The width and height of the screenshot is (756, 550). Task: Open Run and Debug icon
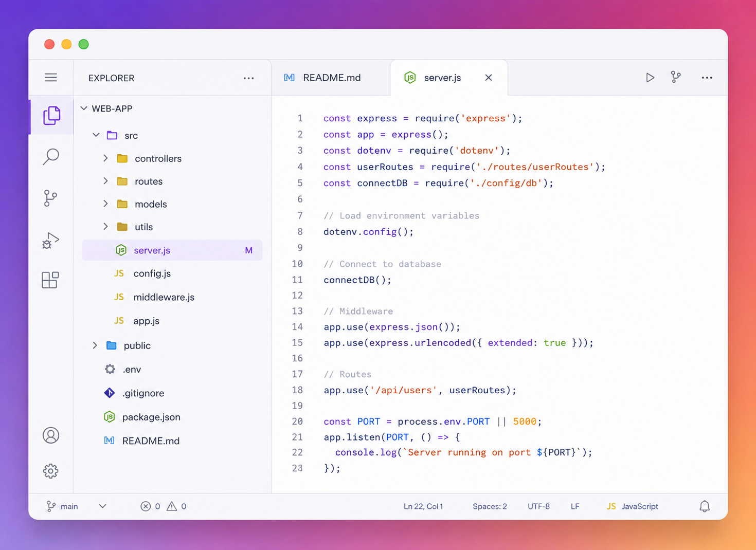pyautogui.click(x=50, y=240)
